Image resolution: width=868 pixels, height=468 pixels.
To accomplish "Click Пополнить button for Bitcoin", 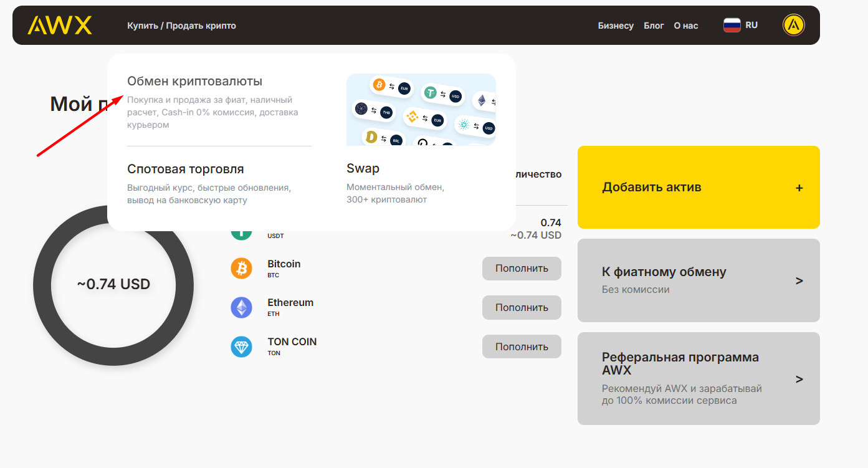I will click(x=521, y=269).
